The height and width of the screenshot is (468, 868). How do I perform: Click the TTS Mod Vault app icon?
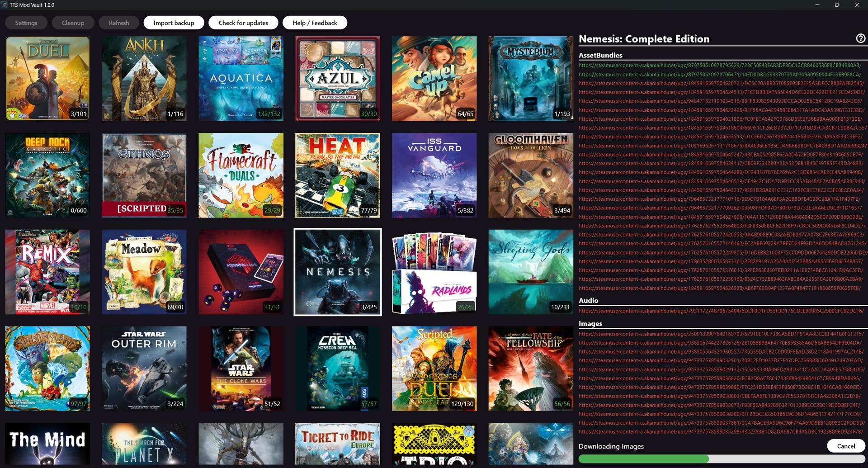5,5
